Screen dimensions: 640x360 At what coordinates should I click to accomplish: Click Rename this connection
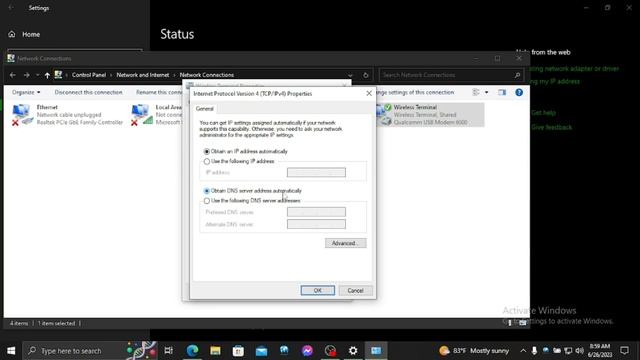pyautogui.click(x=159, y=92)
